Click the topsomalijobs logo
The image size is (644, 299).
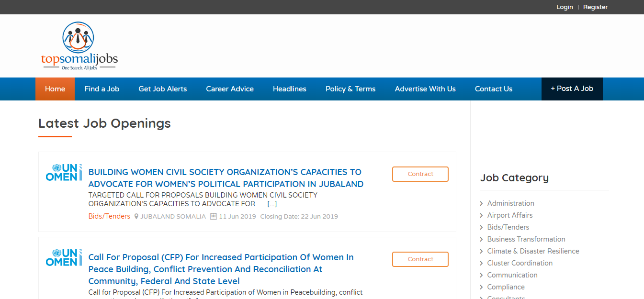79,46
